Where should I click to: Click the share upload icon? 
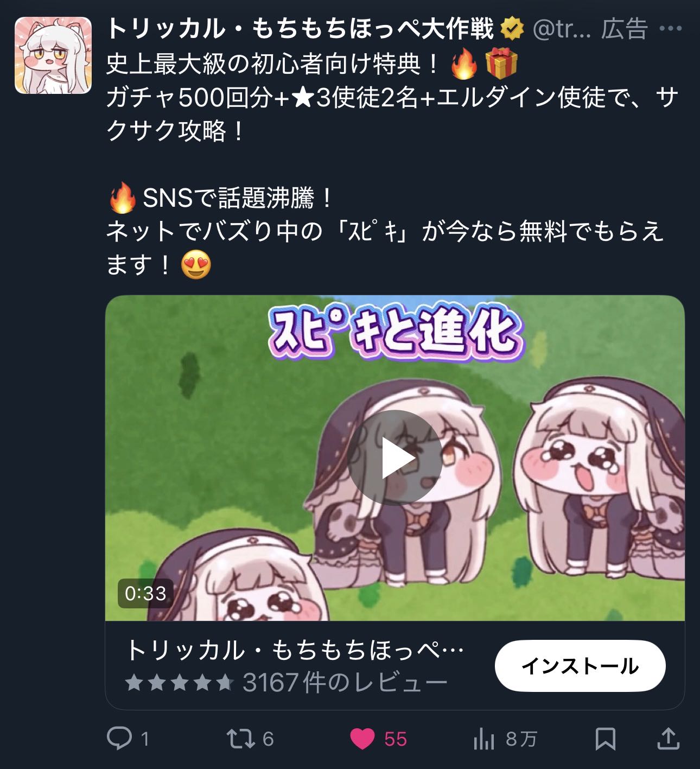669,739
